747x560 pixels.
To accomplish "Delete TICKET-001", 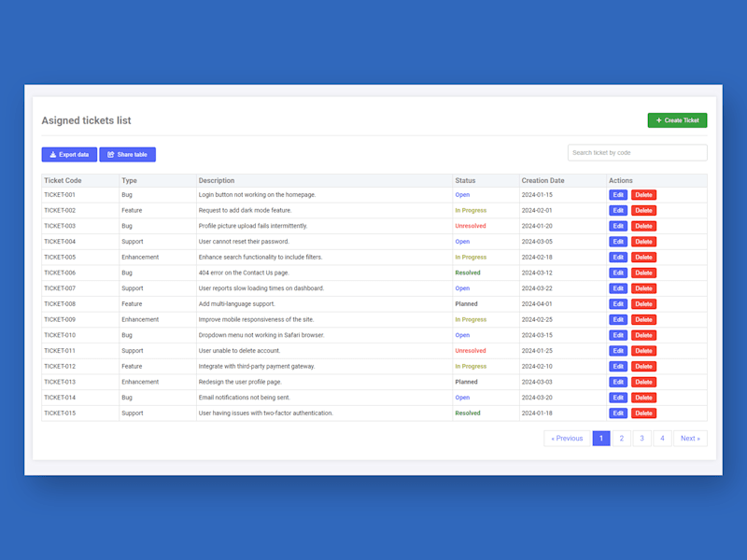I will (643, 195).
